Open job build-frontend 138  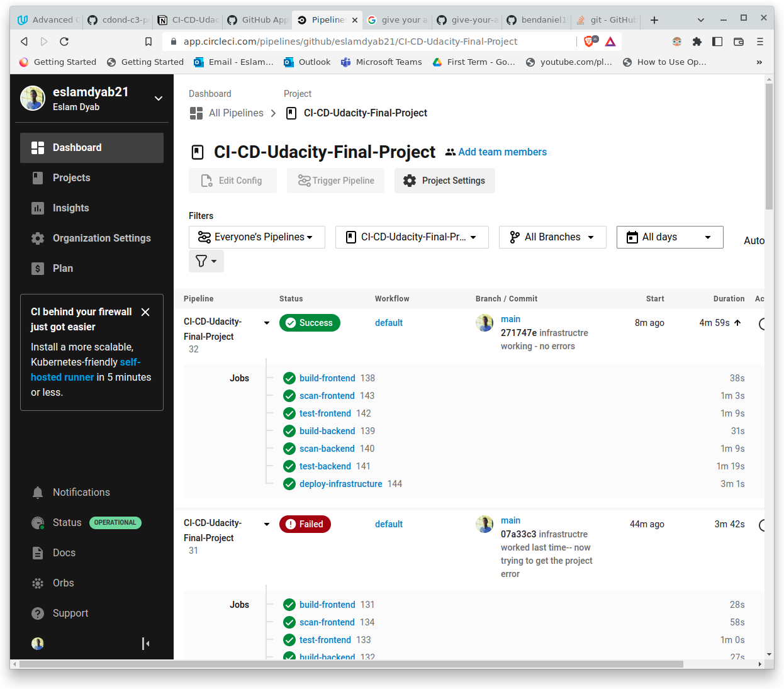[x=327, y=379]
